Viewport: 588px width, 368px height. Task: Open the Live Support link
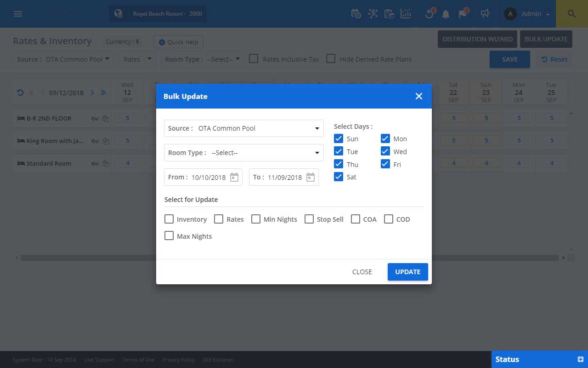99,360
